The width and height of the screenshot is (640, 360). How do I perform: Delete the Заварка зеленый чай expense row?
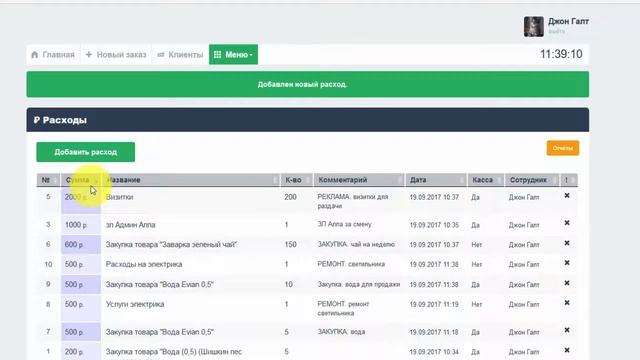(x=567, y=243)
